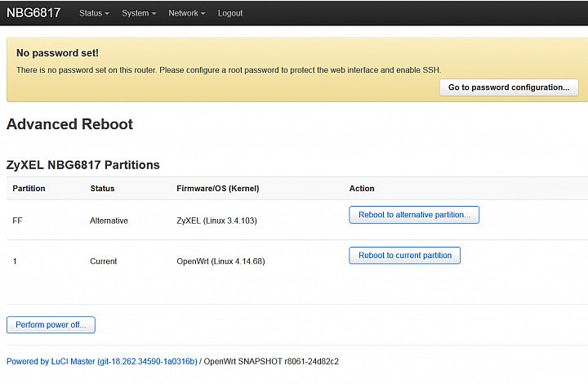Select the 'ZyXEL NBG6817 Partitions' heading
This screenshot has width=588, height=384.
(x=82, y=165)
